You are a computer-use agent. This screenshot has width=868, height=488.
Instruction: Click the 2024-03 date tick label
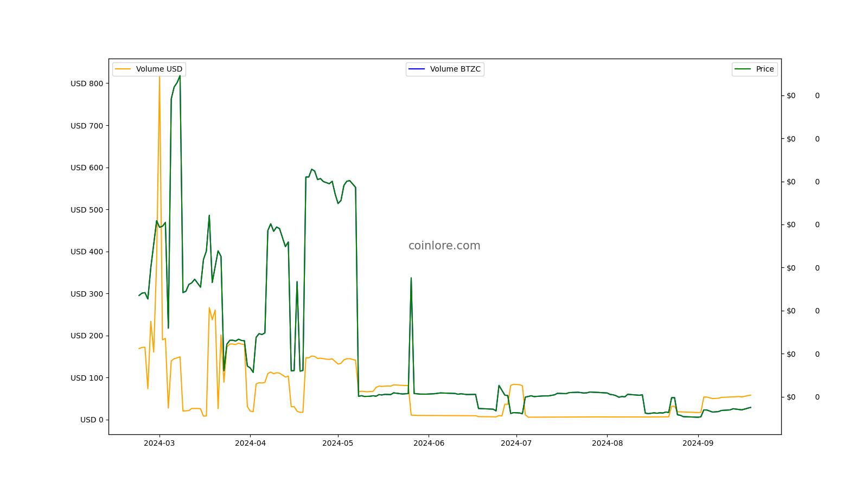(159, 443)
